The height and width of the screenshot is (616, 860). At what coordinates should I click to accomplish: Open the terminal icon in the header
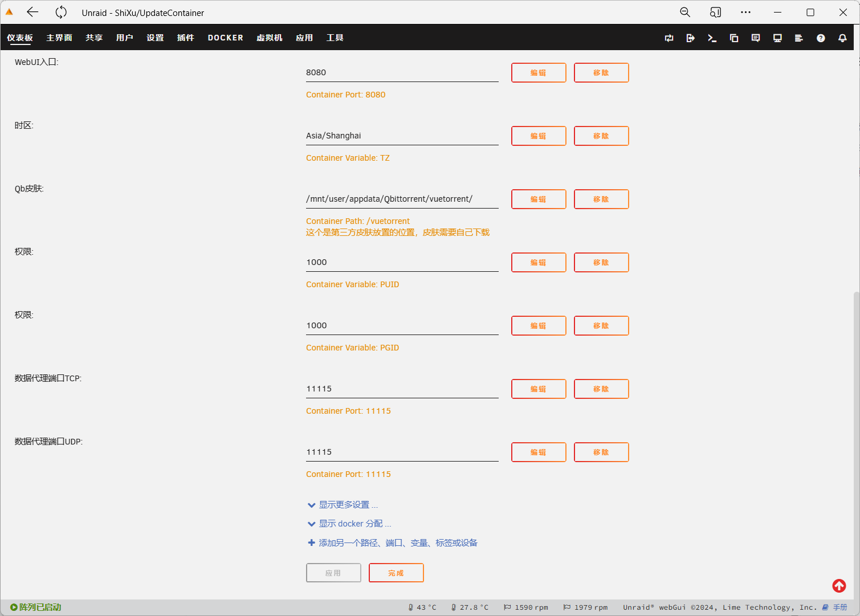click(x=712, y=38)
